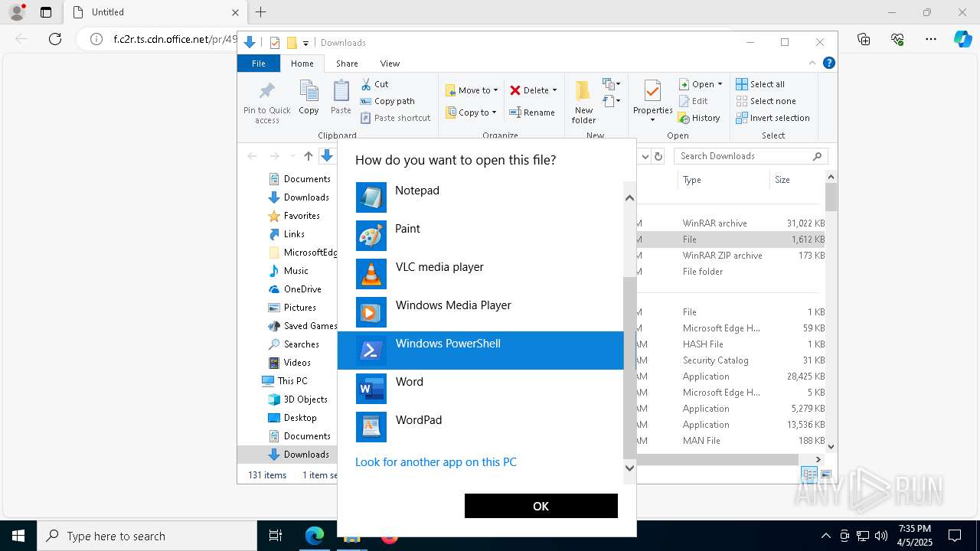980x551 pixels.
Task: Open Windows Start menu
Action: point(18,536)
